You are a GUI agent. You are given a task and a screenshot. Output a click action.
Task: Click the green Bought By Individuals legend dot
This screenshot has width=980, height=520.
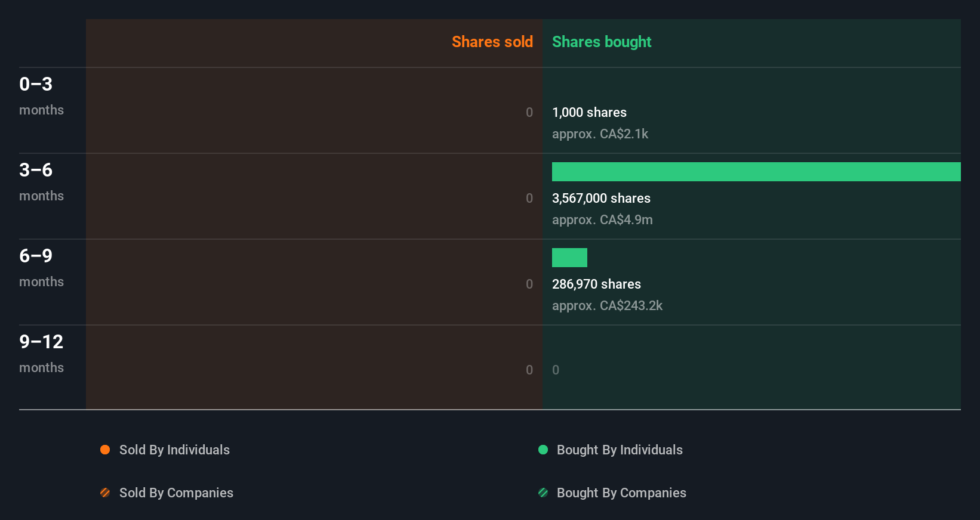point(543,450)
